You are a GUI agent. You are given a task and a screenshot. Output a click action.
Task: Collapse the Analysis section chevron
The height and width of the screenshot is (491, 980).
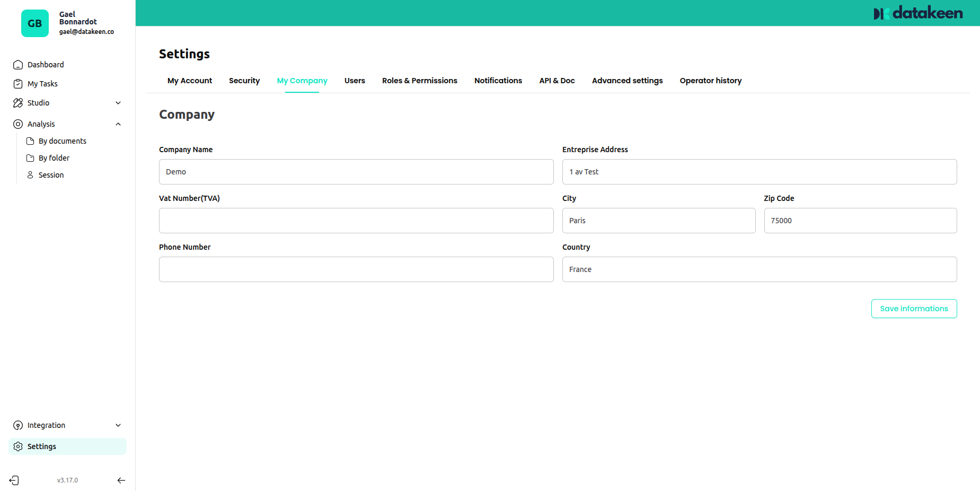118,124
